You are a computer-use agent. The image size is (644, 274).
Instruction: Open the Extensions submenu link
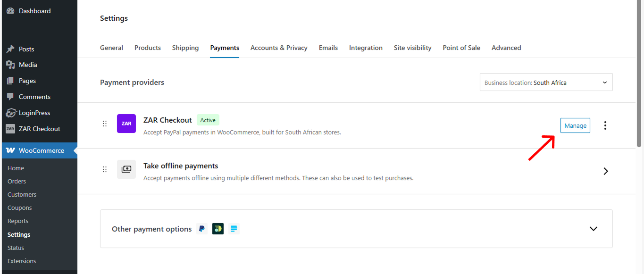point(22,261)
